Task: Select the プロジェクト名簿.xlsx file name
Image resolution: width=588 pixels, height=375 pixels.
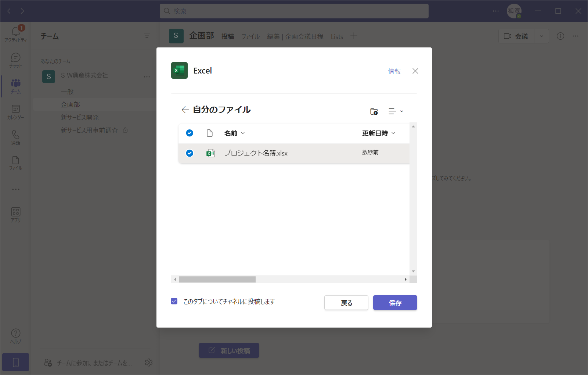Action: (x=256, y=153)
